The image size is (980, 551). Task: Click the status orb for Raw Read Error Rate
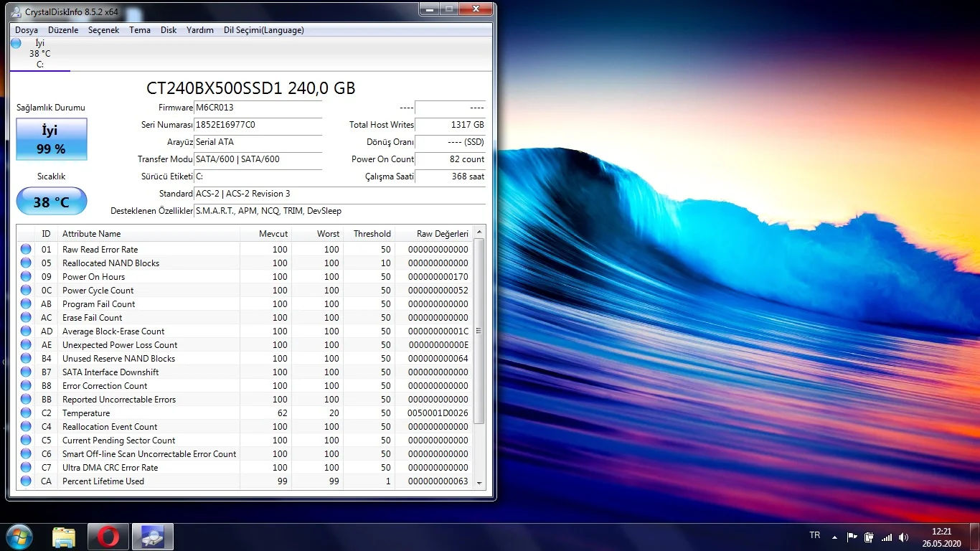[26, 250]
